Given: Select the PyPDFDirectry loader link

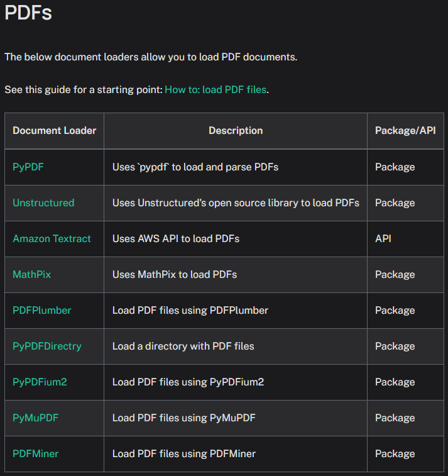Looking at the screenshot, I should click(47, 346).
